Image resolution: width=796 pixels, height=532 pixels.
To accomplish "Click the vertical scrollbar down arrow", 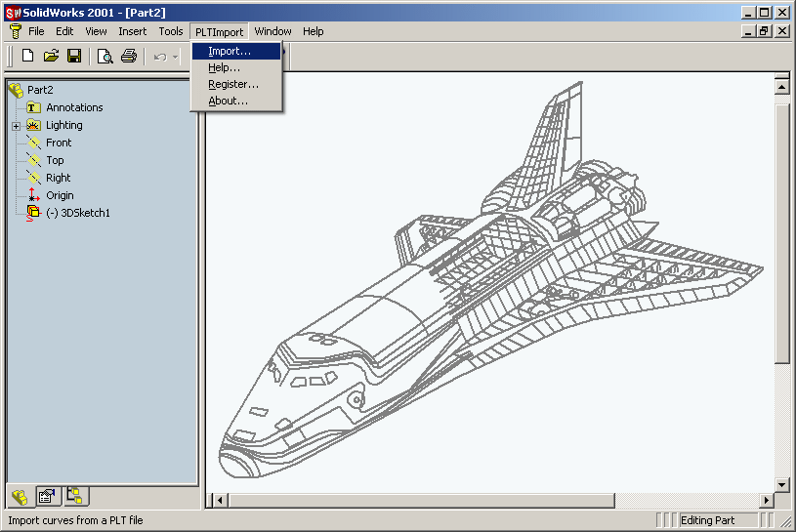I will click(x=781, y=485).
